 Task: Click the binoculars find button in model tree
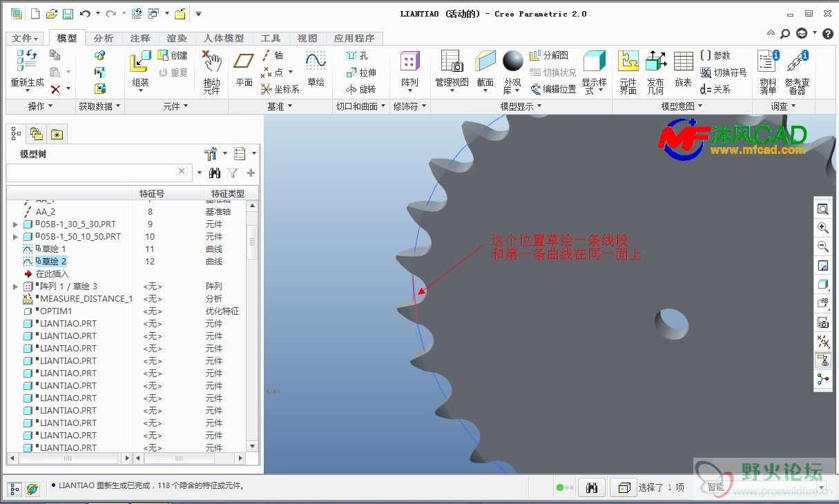215,173
